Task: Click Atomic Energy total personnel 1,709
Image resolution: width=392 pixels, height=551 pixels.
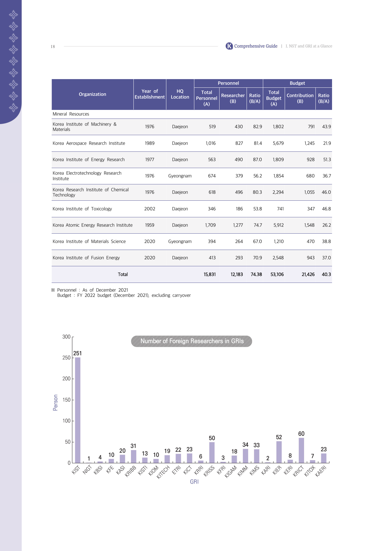Action: (x=210, y=225)
